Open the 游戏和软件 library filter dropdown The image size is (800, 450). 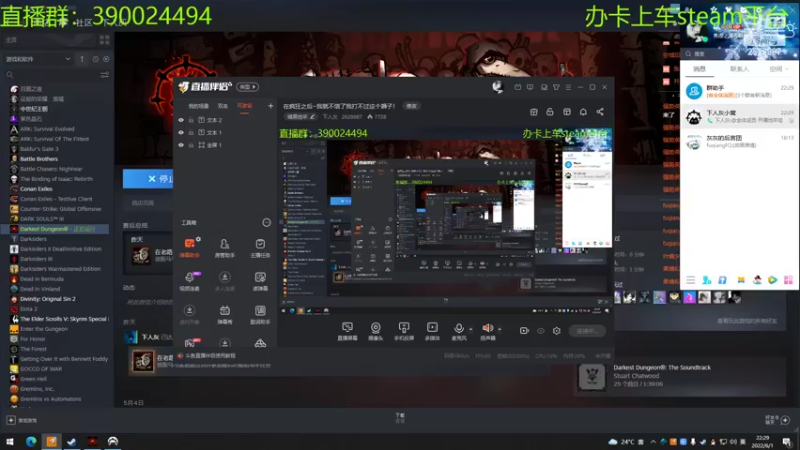38,59
